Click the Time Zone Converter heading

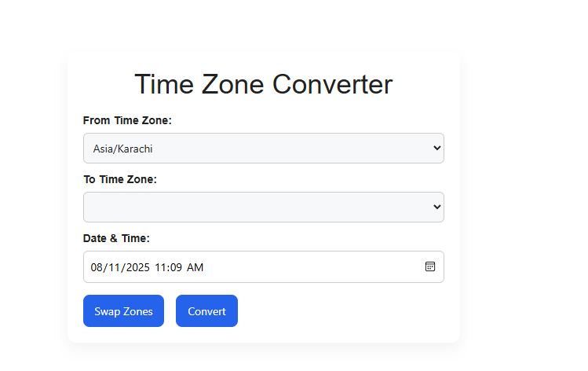(263, 84)
